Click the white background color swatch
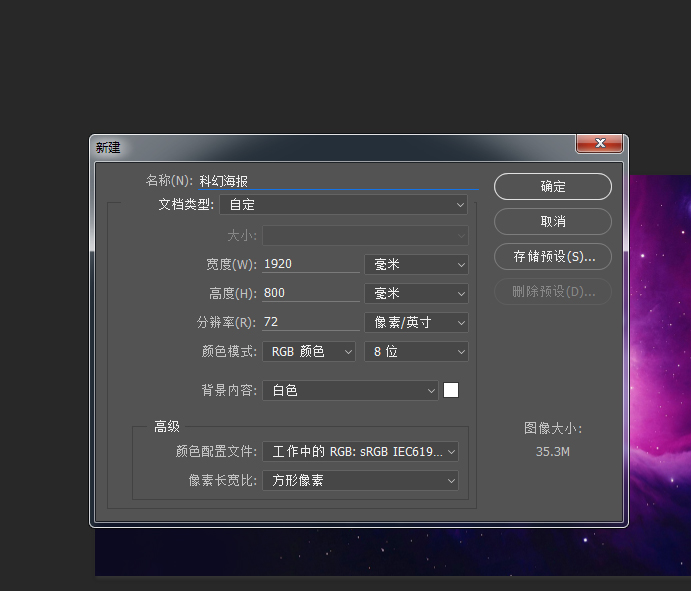The height and width of the screenshot is (591, 691). point(451,390)
